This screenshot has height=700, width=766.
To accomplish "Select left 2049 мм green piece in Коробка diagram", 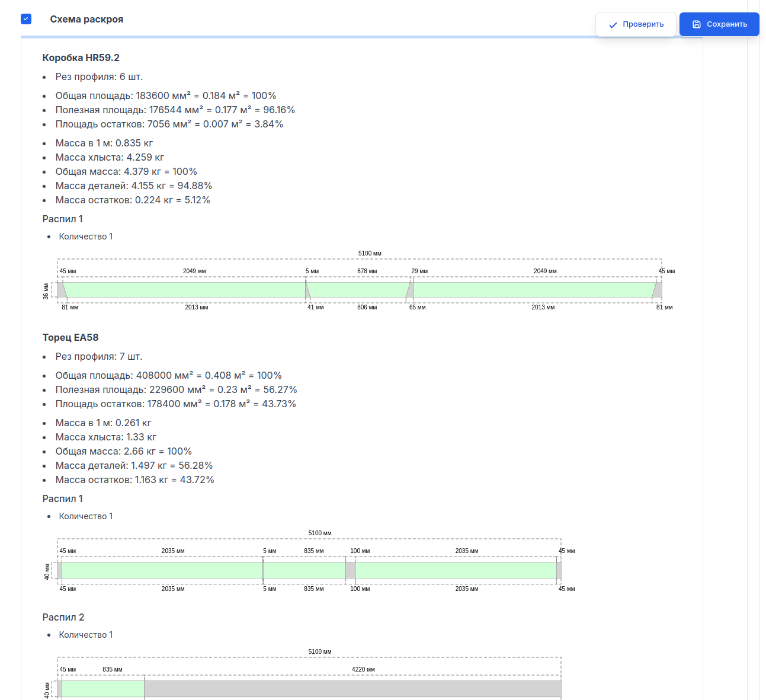I will pos(185,290).
